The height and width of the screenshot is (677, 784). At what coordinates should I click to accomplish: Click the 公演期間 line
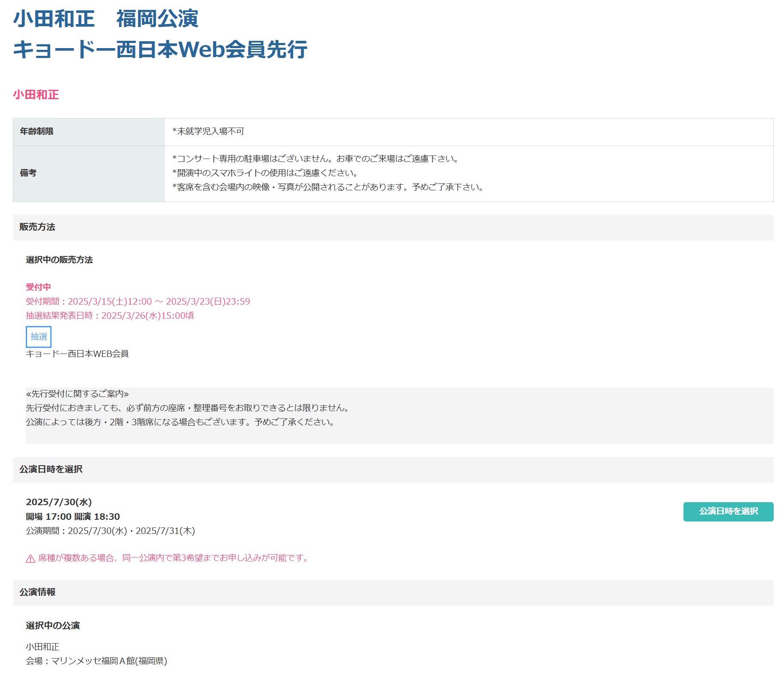coord(110,531)
